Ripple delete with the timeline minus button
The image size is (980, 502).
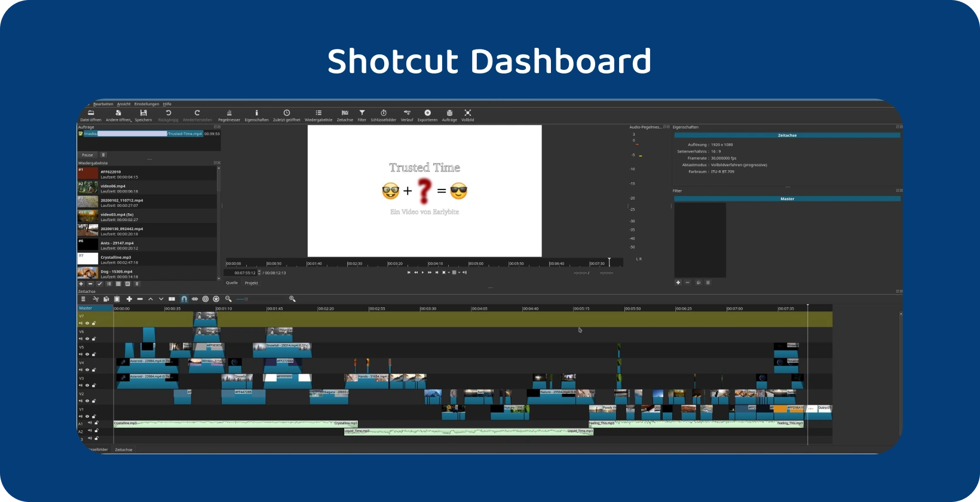[x=140, y=299]
